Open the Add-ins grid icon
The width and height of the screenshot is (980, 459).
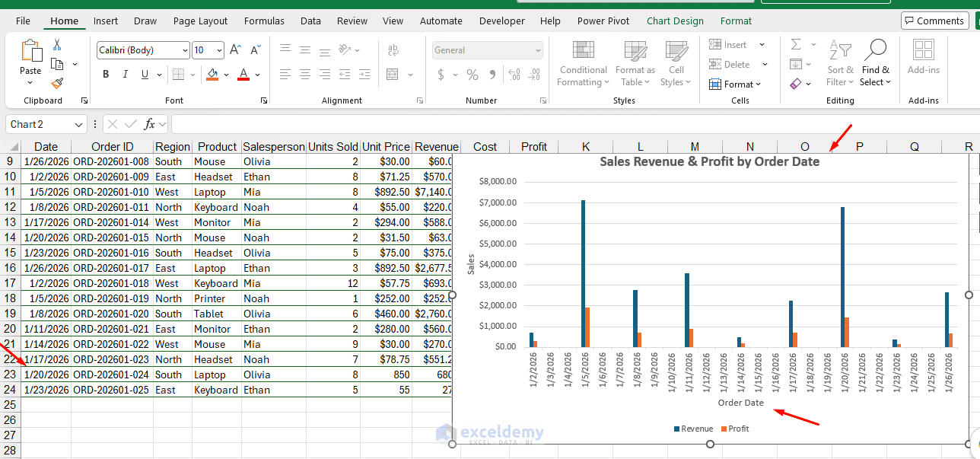[924, 50]
